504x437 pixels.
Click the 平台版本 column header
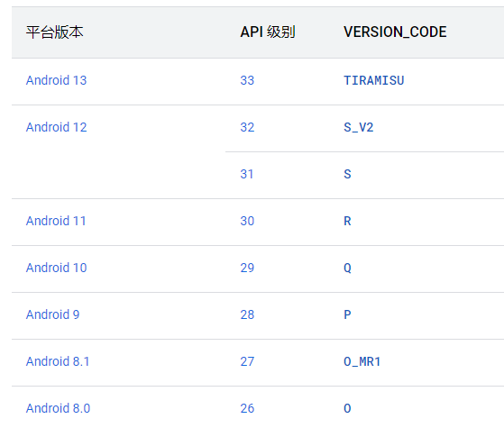coord(55,32)
